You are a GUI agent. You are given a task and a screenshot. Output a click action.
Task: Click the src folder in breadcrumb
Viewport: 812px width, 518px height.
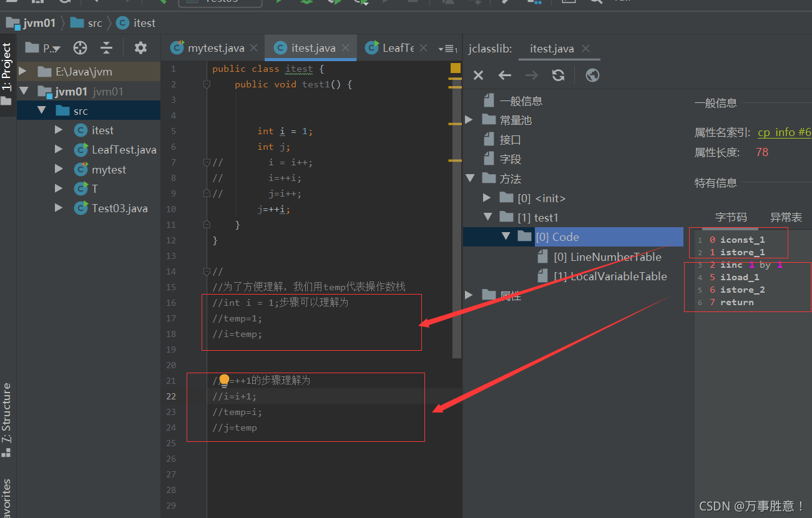click(86, 23)
